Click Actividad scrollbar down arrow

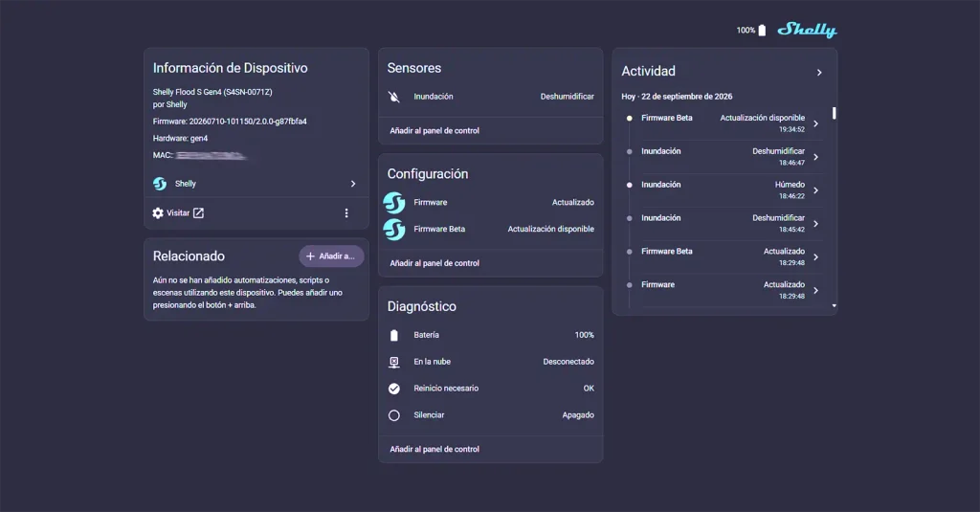coord(835,305)
